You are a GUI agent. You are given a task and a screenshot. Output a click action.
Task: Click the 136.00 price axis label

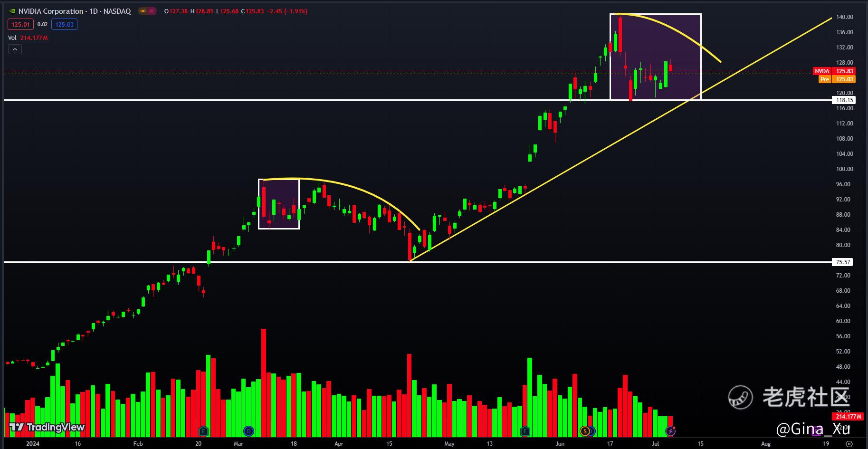845,32
